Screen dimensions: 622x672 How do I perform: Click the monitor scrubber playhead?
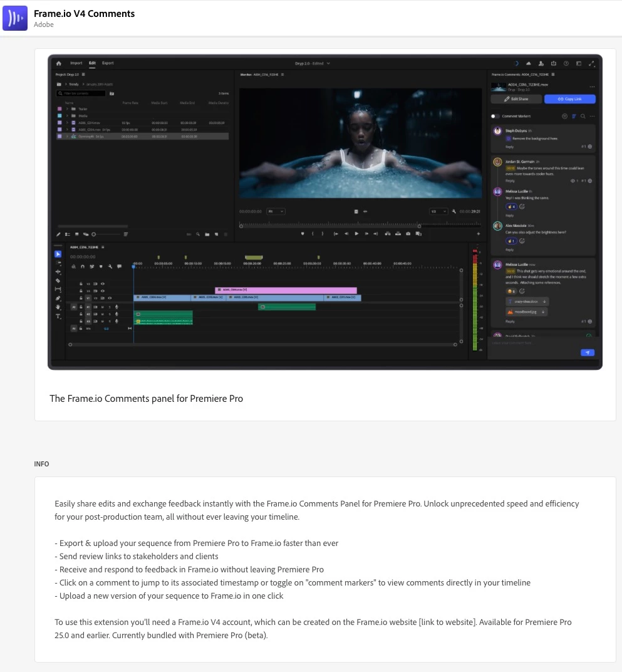pyautogui.click(x=241, y=226)
